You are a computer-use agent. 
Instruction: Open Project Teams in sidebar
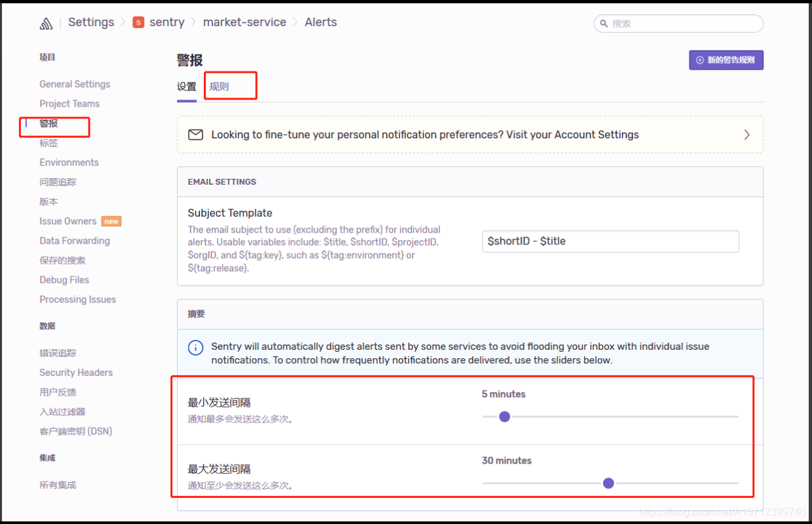[69, 103]
